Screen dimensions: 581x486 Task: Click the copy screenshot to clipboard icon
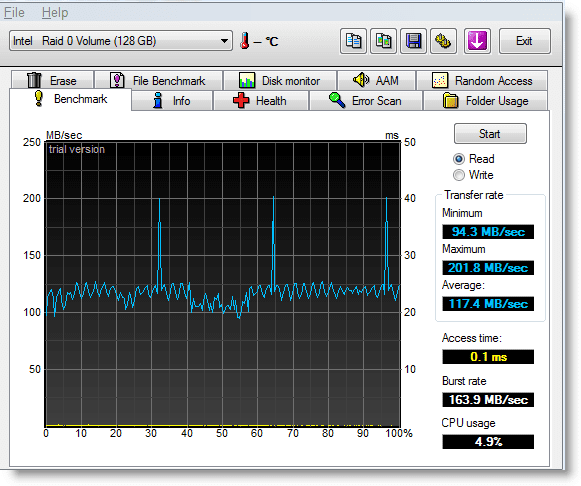[384, 41]
